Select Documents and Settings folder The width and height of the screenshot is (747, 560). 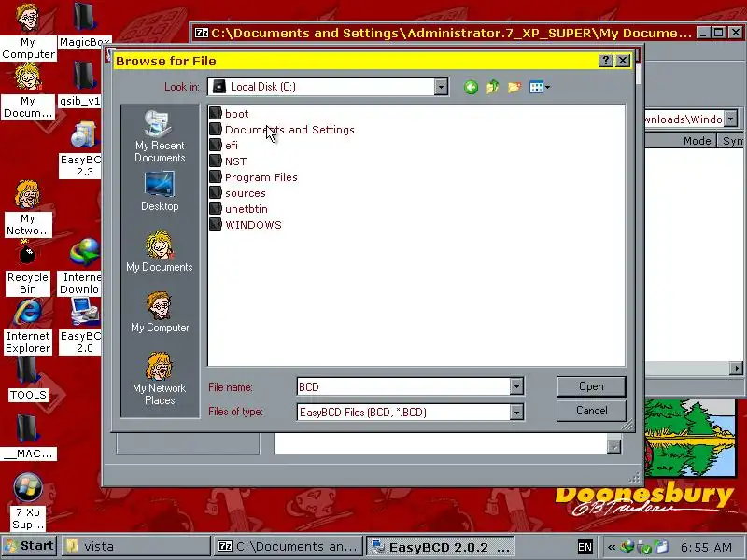pyautogui.click(x=289, y=130)
